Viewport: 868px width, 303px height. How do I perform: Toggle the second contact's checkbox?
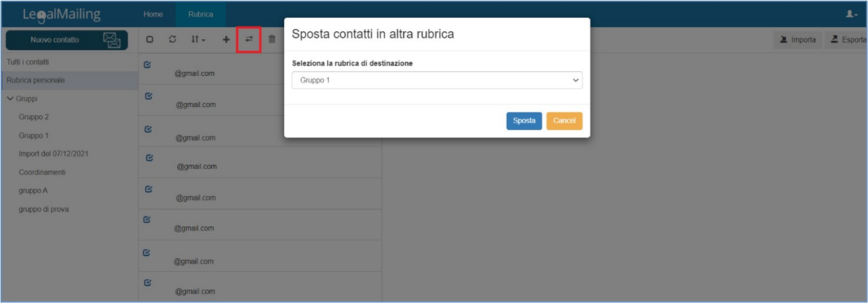[x=149, y=96]
